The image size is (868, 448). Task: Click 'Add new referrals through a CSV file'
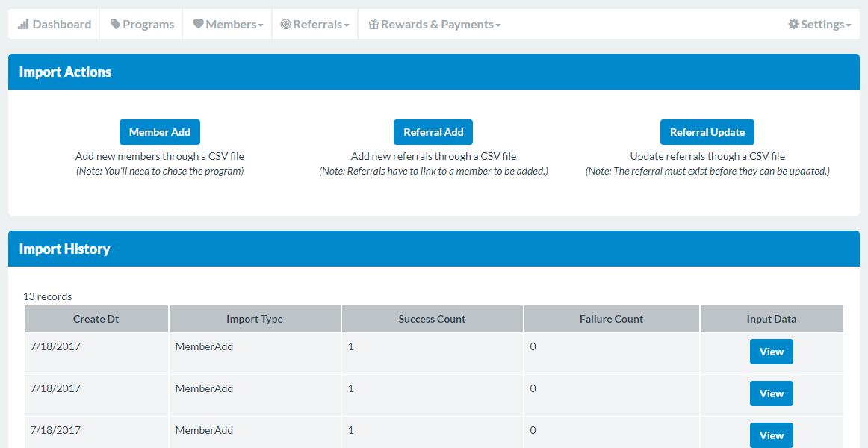[433, 156]
